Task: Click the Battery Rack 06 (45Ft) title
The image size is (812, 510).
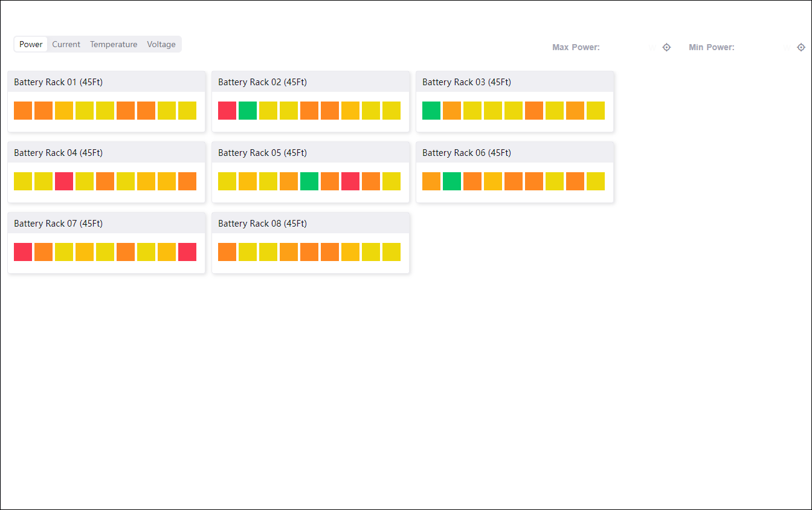Action: tap(466, 153)
